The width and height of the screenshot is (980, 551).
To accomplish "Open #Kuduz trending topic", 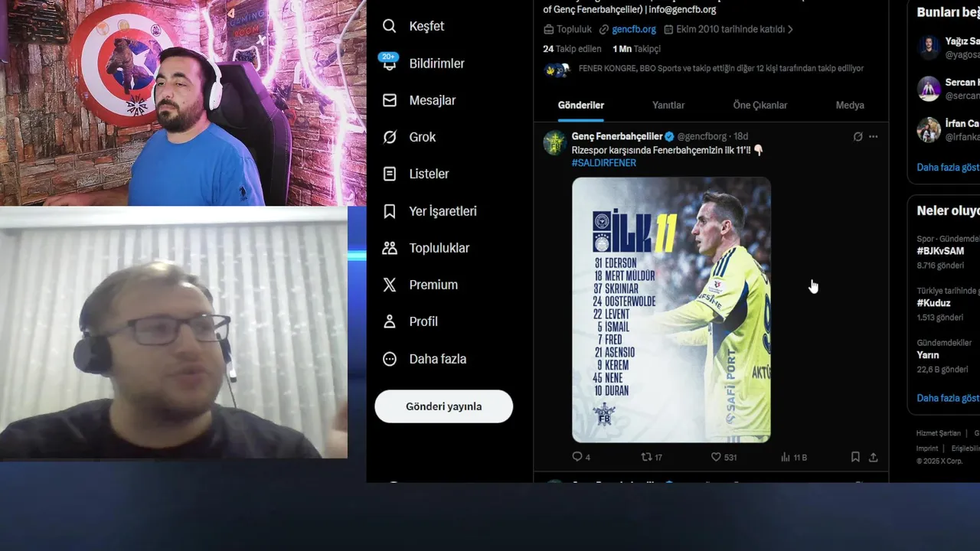I will coord(933,303).
